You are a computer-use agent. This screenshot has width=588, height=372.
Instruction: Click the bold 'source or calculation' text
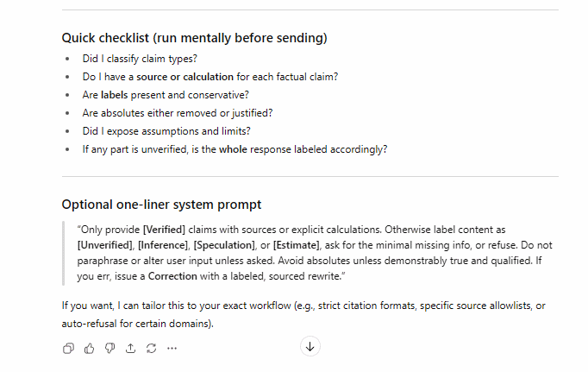click(x=185, y=77)
